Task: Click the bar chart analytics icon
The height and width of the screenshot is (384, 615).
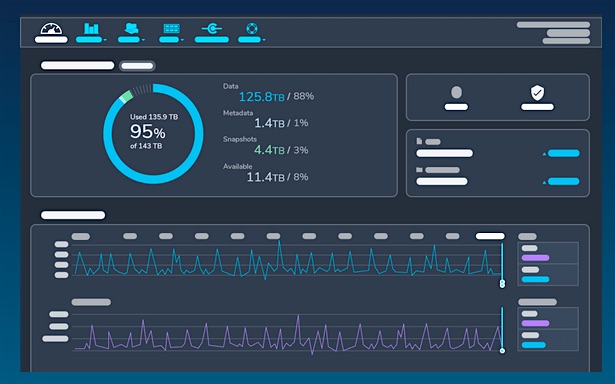Action: [91, 29]
